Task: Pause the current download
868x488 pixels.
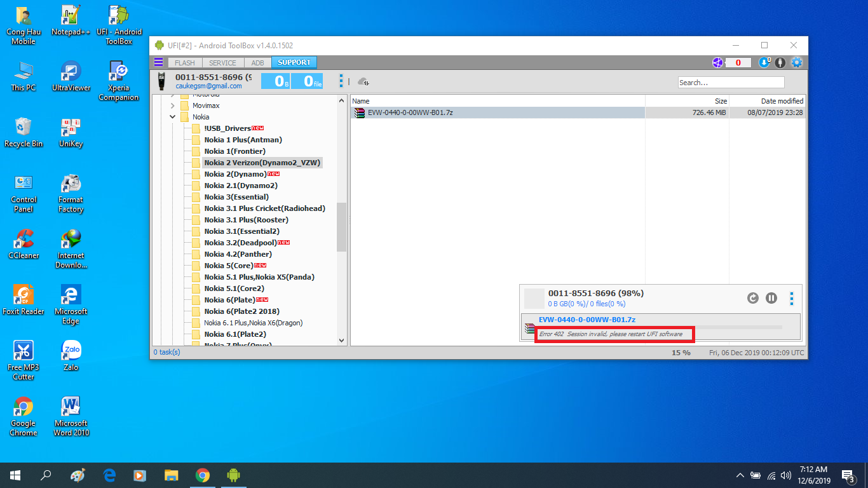Action: click(x=771, y=297)
